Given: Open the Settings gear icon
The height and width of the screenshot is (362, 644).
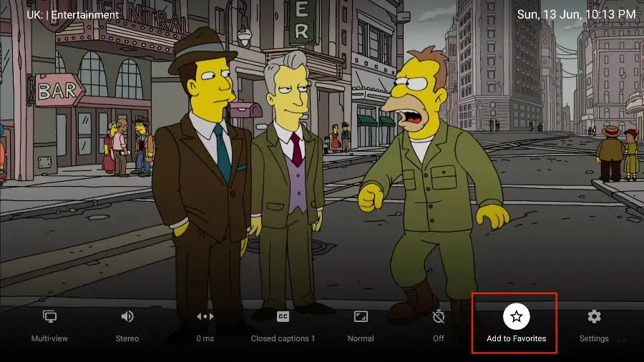Looking at the screenshot, I should point(594,316).
